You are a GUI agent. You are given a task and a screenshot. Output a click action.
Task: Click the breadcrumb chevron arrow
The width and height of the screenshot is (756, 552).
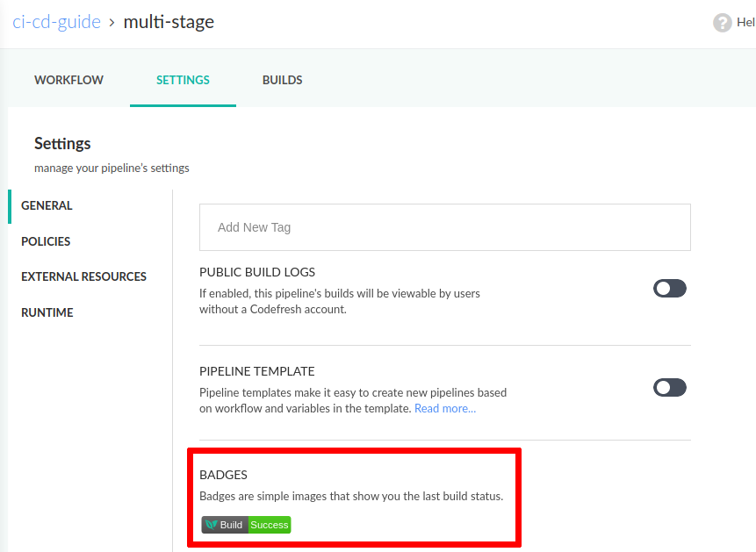pyautogui.click(x=112, y=23)
